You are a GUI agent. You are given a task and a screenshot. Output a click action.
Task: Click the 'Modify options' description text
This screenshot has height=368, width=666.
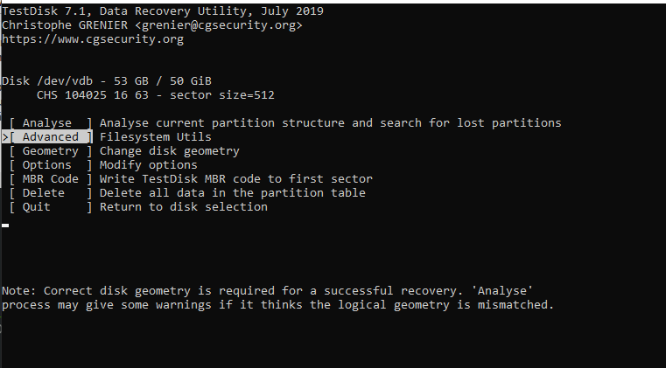[x=149, y=165]
